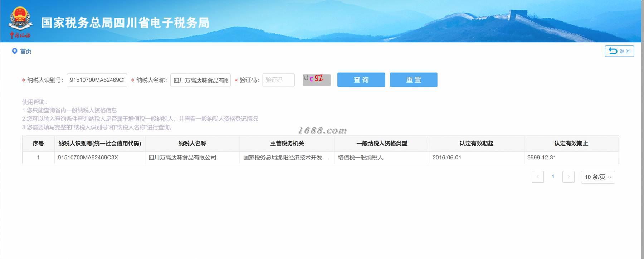The width and height of the screenshot is (644, 259).
Task: Click the 增值税一般纳税人 cell
Action: tap(382, 157)
